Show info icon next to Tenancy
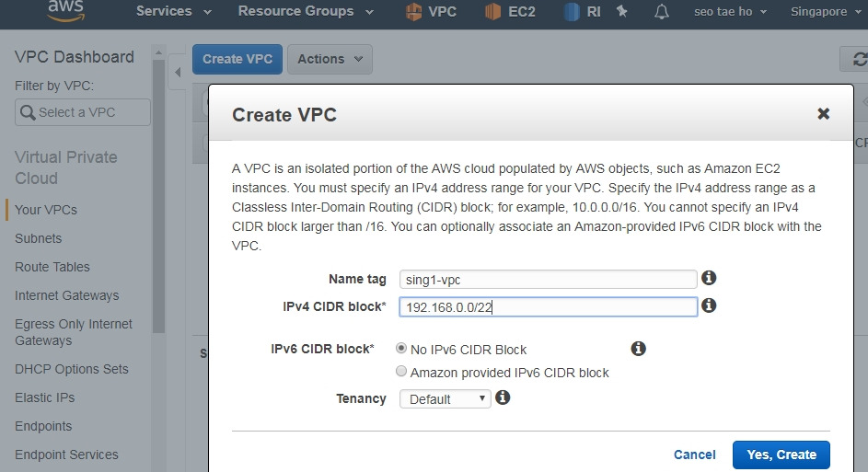868x472 pixels. 503,397
